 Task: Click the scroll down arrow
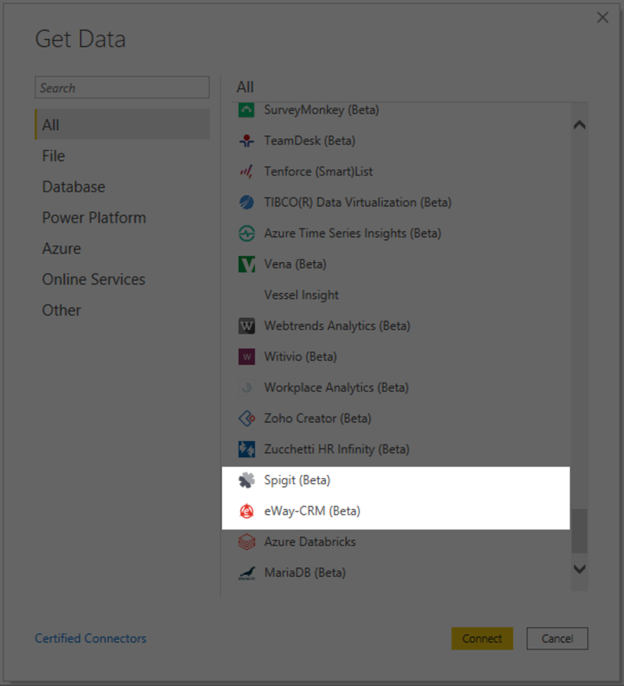pyautogui.click(x=579, y=569)
